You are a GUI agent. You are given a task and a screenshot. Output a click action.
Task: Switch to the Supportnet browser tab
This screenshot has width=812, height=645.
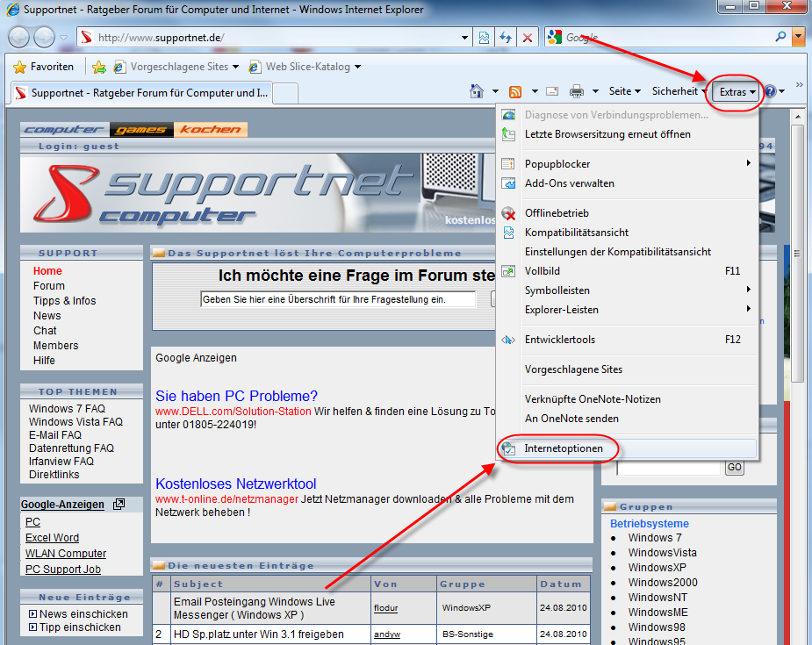140,93
